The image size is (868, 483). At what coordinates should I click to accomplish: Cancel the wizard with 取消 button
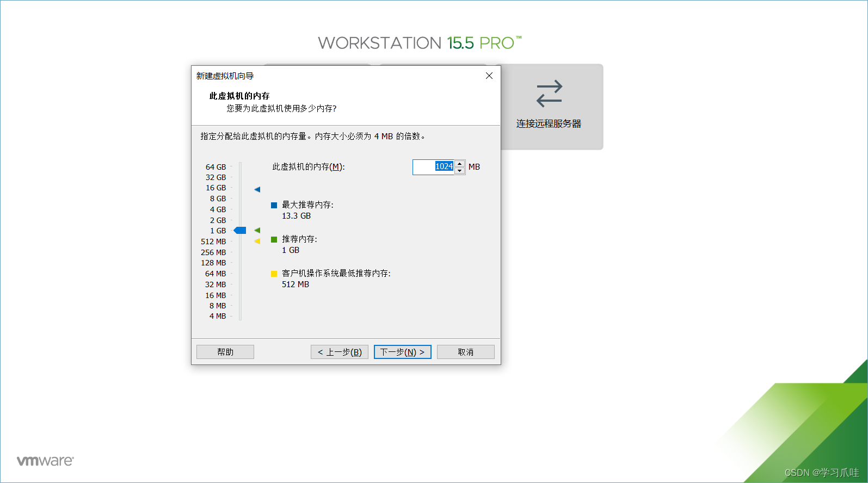tap(466, 352)
